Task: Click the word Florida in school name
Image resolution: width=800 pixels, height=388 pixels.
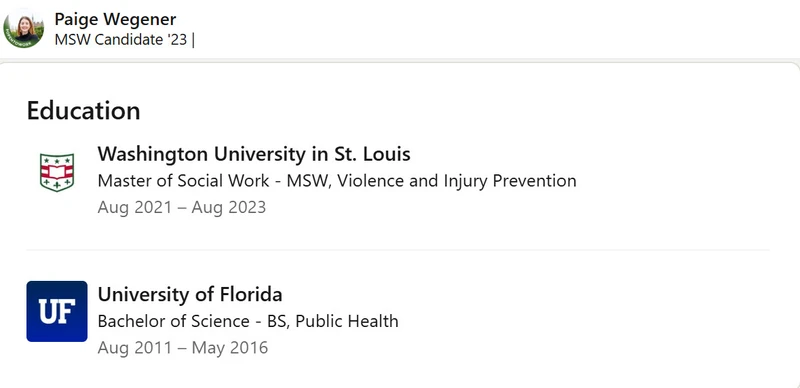Action: tap(251, 295)
